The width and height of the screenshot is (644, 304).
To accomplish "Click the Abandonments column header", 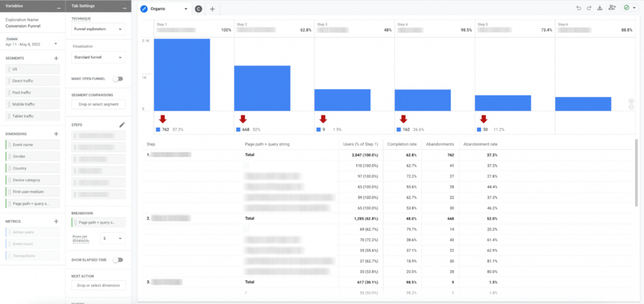I will click(440, 144).
